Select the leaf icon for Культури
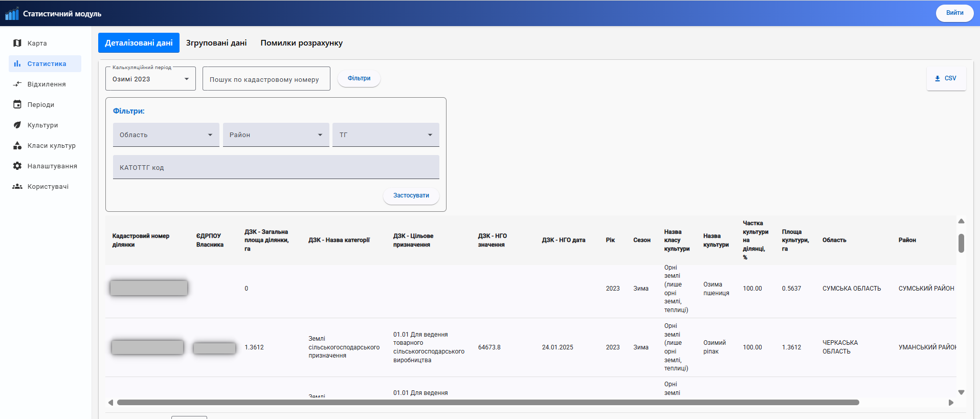Image resolution: width=980 pixels, height=419 pixels. [17, 125]
